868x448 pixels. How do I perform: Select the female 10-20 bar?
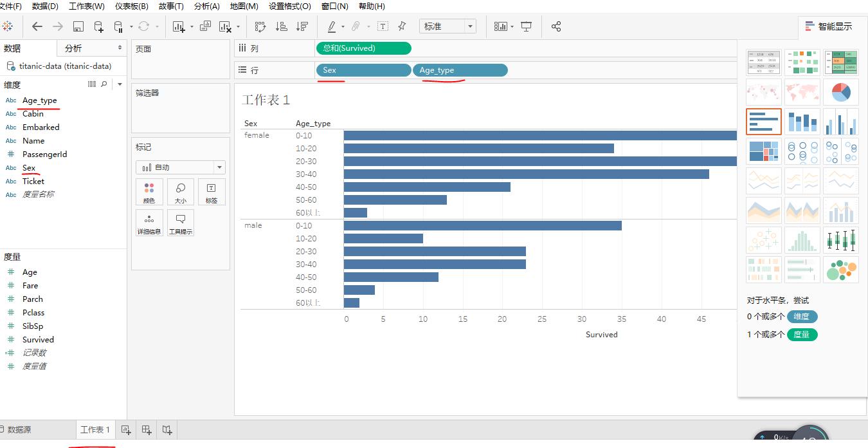(479, 148)
